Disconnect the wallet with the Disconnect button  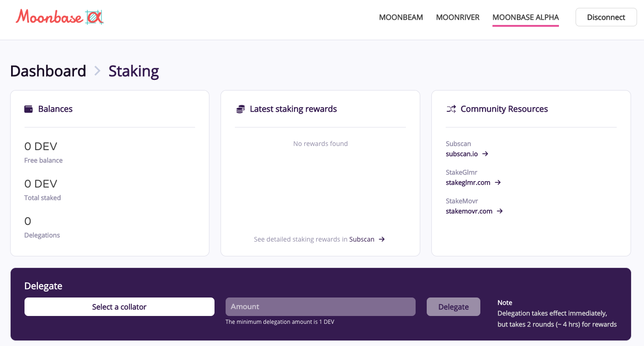(606, 17)
